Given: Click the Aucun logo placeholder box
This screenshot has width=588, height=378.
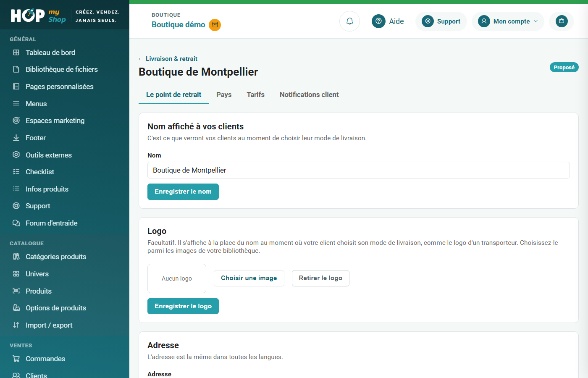Looking at the screenshot, I should click(x=177, y=278).
